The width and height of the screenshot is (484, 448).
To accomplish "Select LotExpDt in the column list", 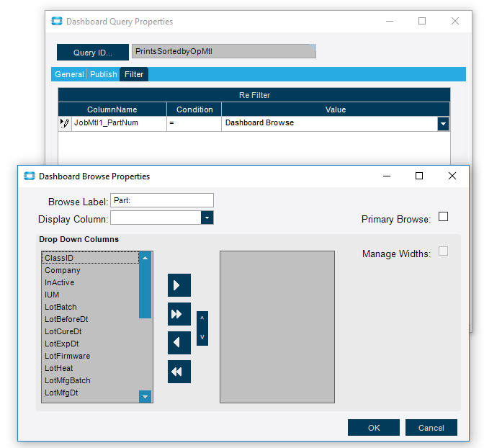I will pyautogui.click(x=90, y=344).
